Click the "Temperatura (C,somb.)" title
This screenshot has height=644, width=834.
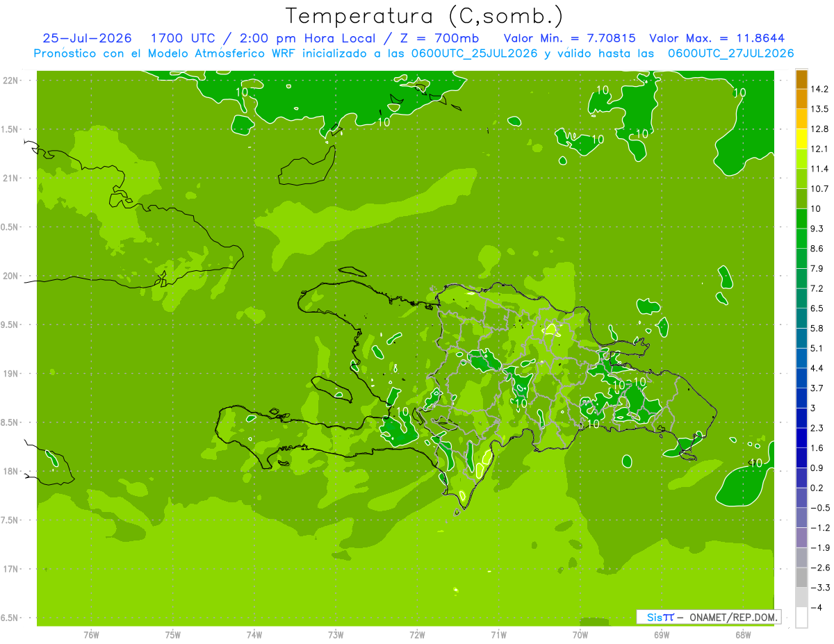tap(425, 15)
